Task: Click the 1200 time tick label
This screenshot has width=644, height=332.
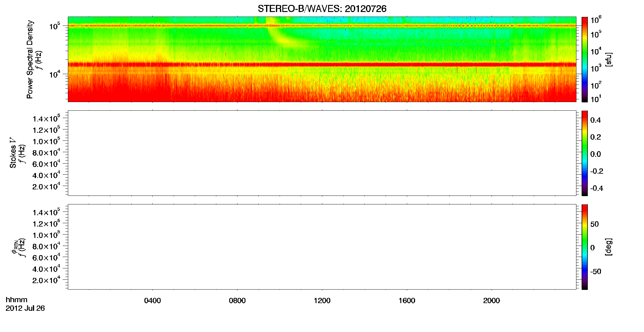Action: tap(322, 301)
